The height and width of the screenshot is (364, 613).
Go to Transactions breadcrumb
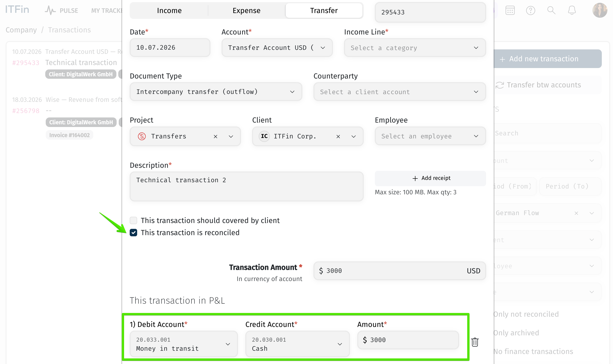tap(69, 30)
